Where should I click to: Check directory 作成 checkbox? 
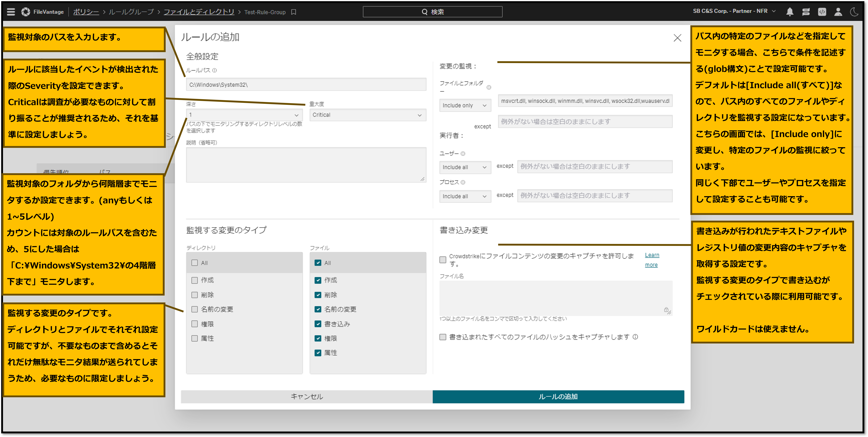tap(194, 280)
